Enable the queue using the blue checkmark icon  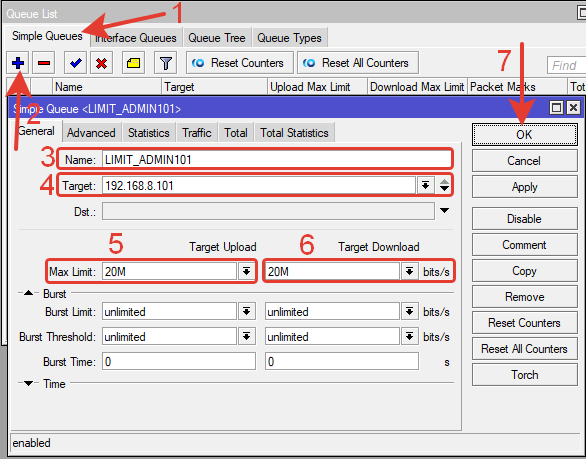pyautogui.click(x=75, y=63)
